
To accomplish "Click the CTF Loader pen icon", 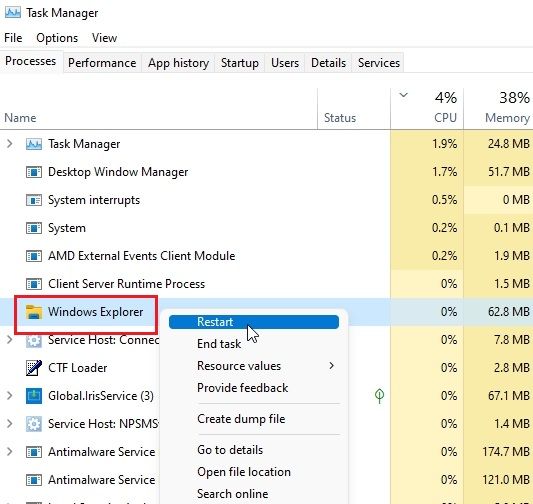I will (34, 368).
